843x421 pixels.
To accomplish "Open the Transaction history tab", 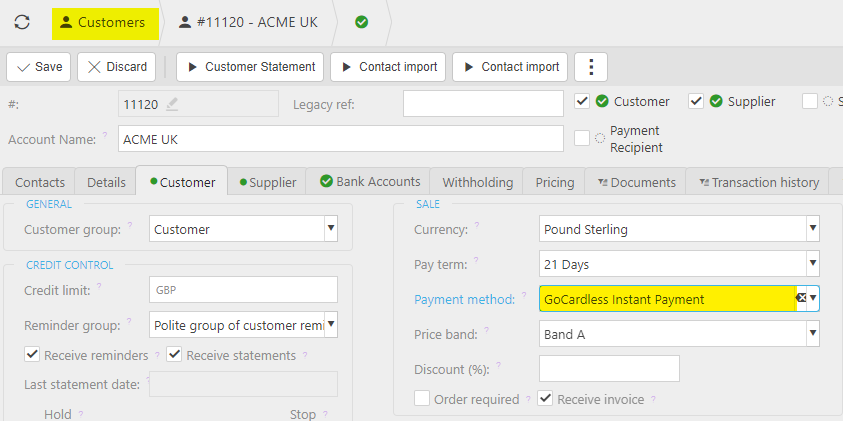I will click(x=760, y=182).
